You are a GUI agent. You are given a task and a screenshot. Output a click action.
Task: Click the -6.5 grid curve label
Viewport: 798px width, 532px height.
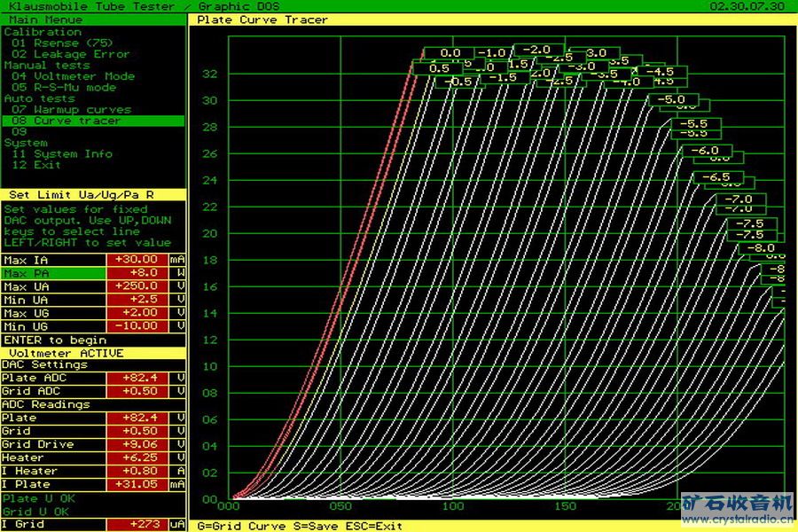coord(717,177)
